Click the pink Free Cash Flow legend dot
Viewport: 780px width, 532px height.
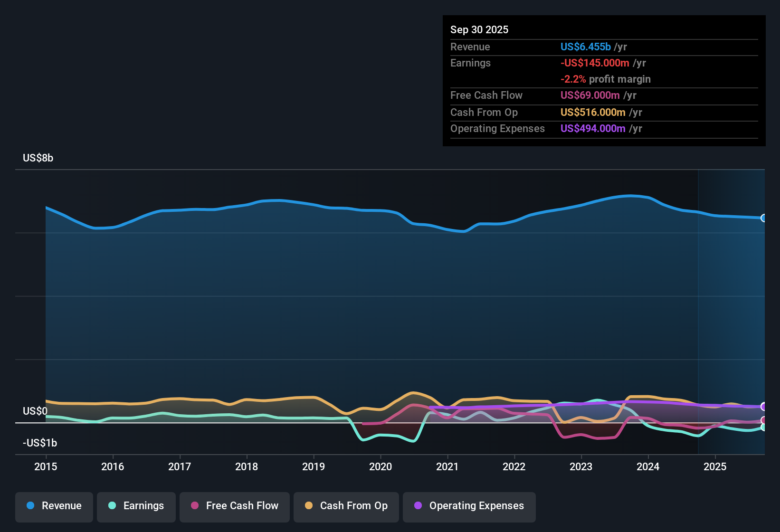(x=194, y=506)
